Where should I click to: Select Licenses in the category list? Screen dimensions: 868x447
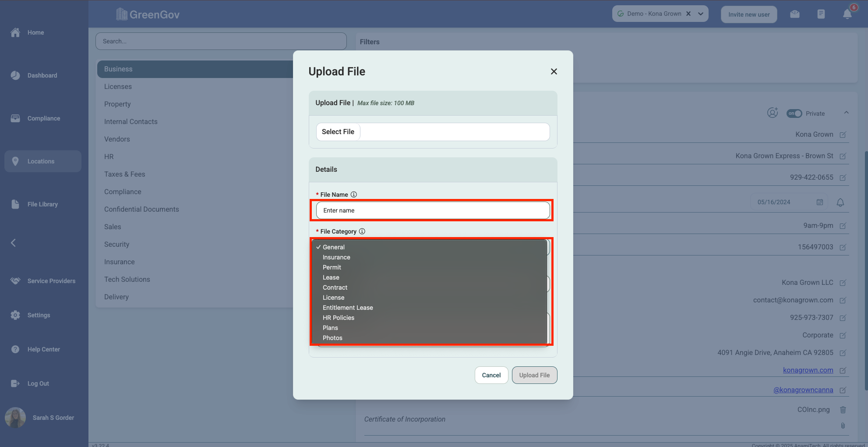118,87
